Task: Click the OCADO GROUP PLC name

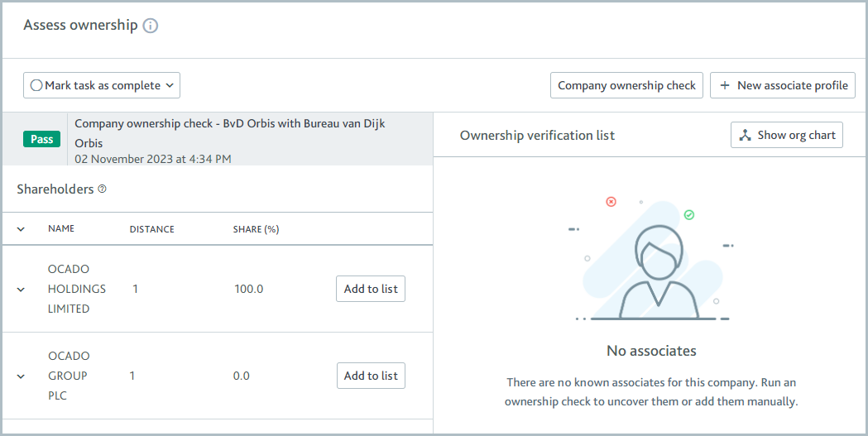Action: click(x=69, y=376)
